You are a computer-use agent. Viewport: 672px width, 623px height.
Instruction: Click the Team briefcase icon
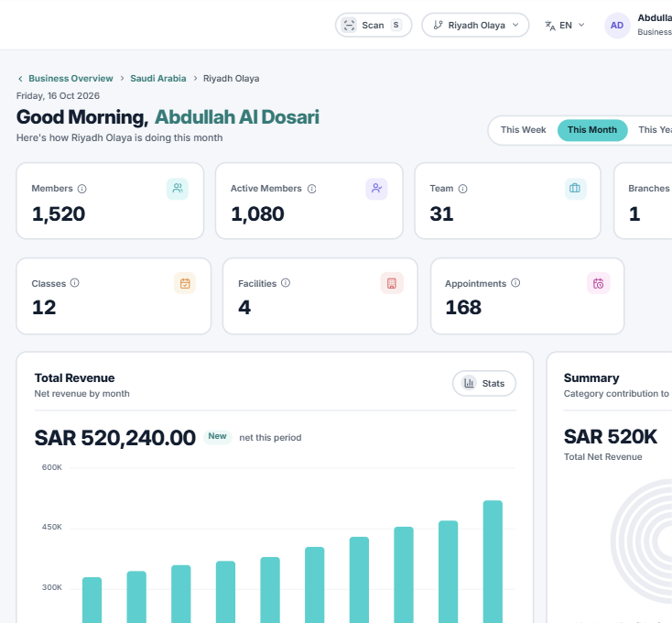click(575, 189)
